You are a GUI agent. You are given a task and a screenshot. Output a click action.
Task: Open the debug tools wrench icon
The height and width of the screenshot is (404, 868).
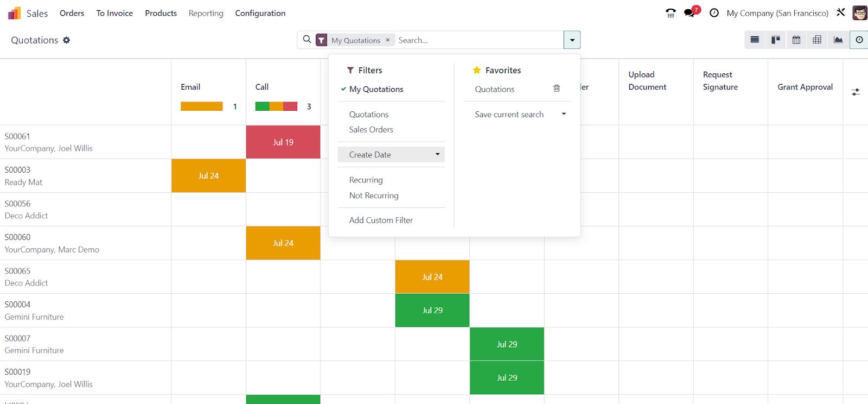click(x=841, y=12)
